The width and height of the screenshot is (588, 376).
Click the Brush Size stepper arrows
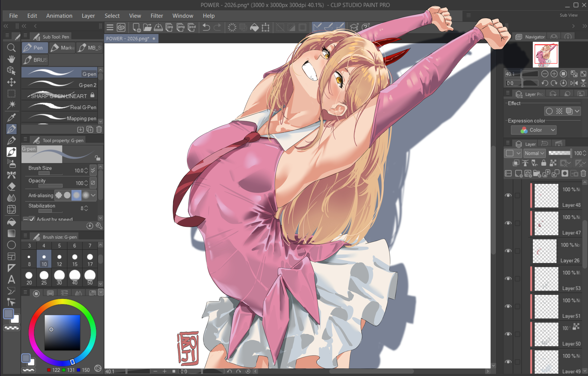pos(86,170)
